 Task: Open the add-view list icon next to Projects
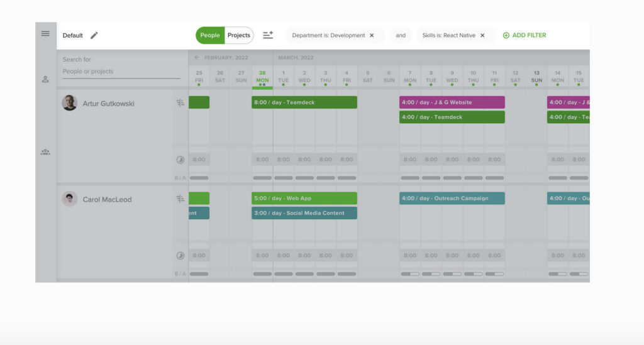pos(268,35)
